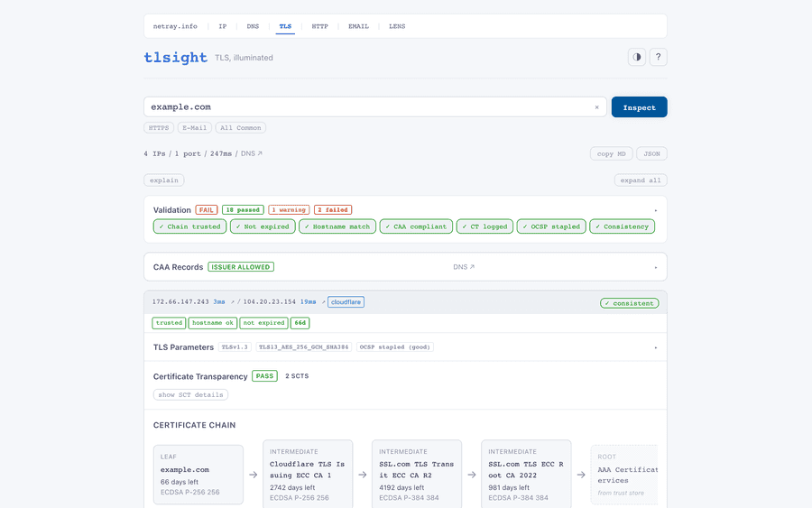The height and width of the screenshot is (508, 812).
Task: Click show SCT details button
Action: (190, 394)
